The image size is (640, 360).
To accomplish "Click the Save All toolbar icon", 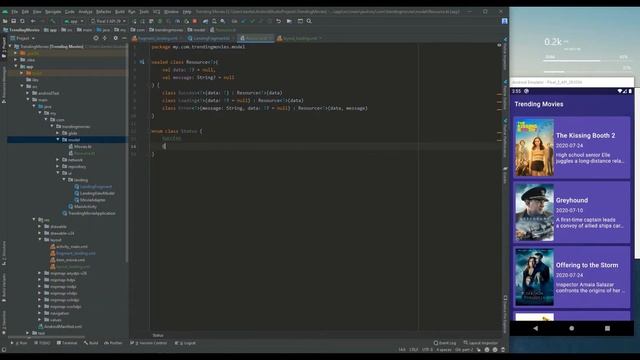I will (14, 21).
